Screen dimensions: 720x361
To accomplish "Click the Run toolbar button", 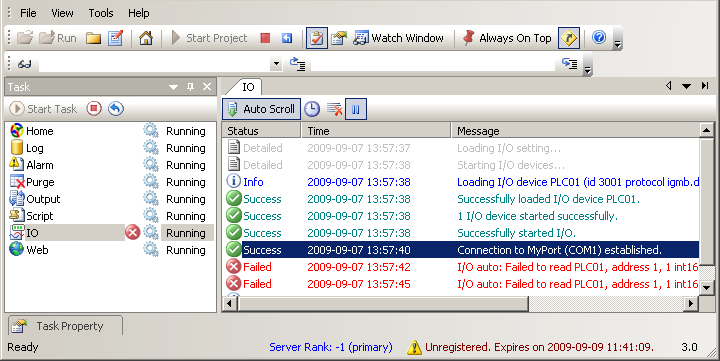I will (x=57, y=38).
